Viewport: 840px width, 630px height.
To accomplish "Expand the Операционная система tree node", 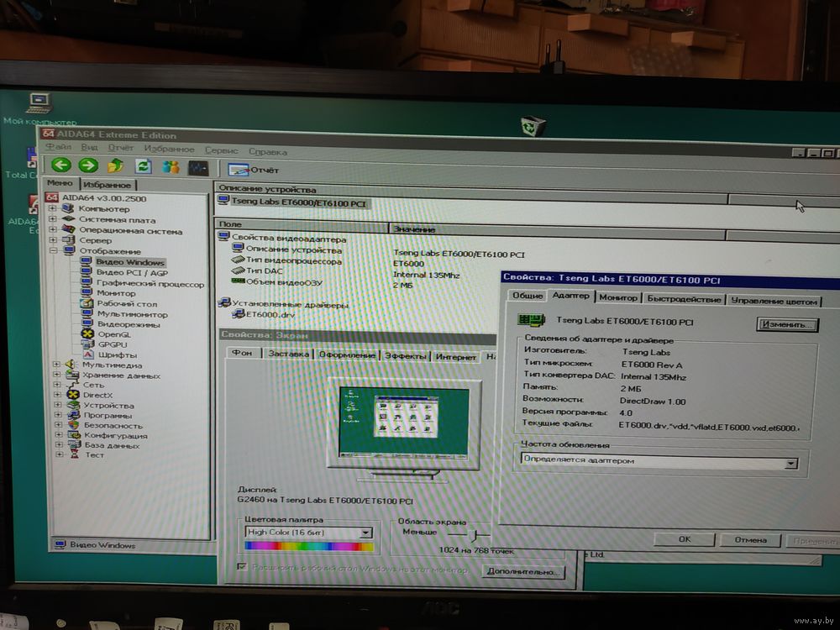I will tap(52, 229).
